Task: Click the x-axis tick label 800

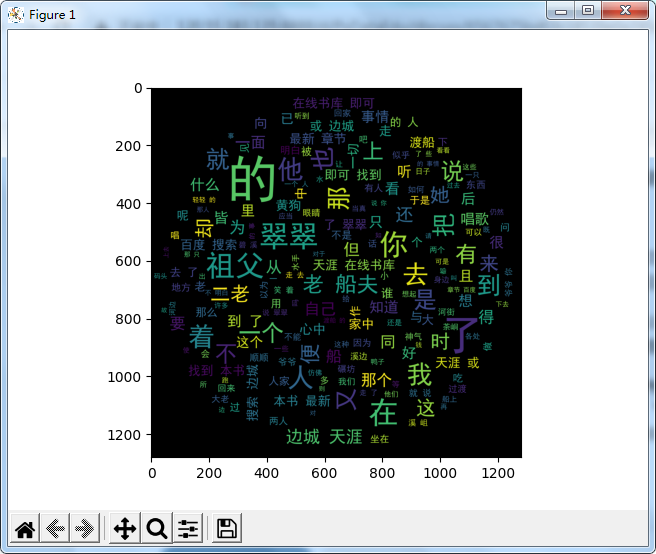Action: (x=382, y=473)
